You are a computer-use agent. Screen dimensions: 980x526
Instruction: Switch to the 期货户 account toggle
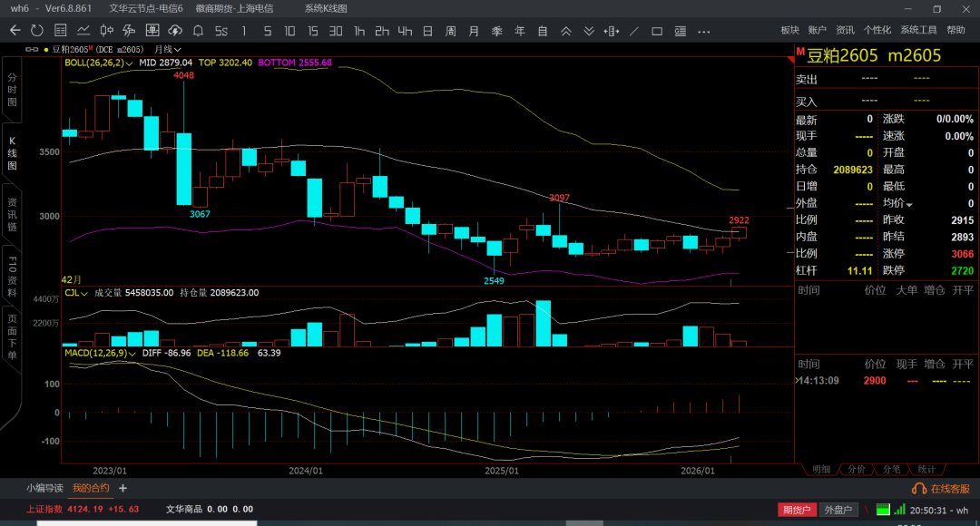click(x=797, y=511)
